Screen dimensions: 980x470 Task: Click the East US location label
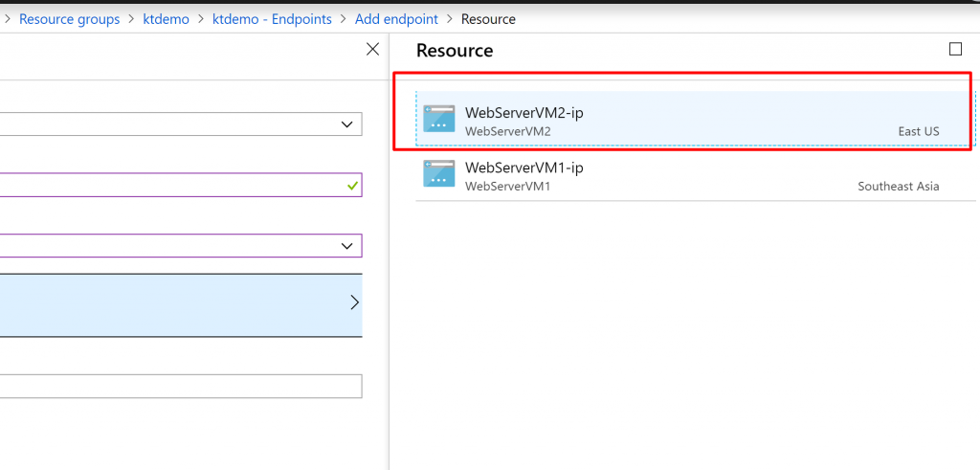(919, 131)
